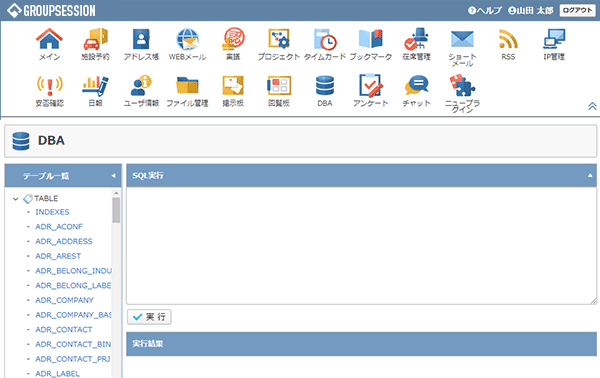Click the GroupSession logo

52,10
